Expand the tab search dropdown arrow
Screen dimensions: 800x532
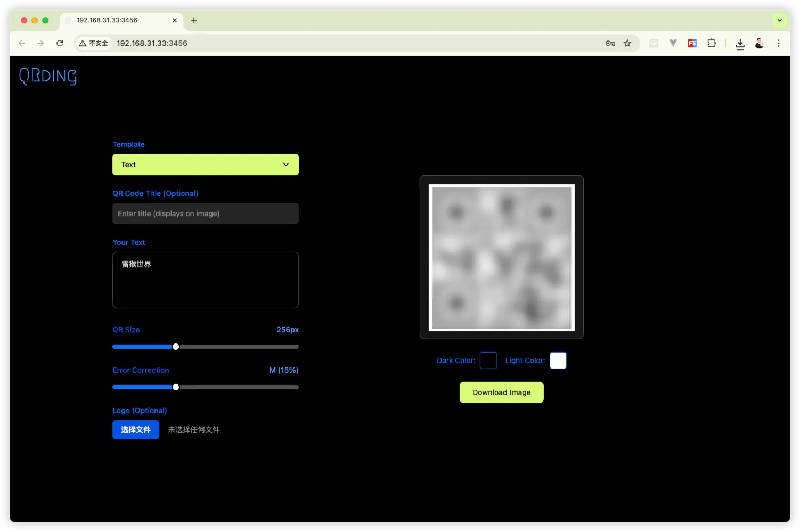(x=780, y=20)
